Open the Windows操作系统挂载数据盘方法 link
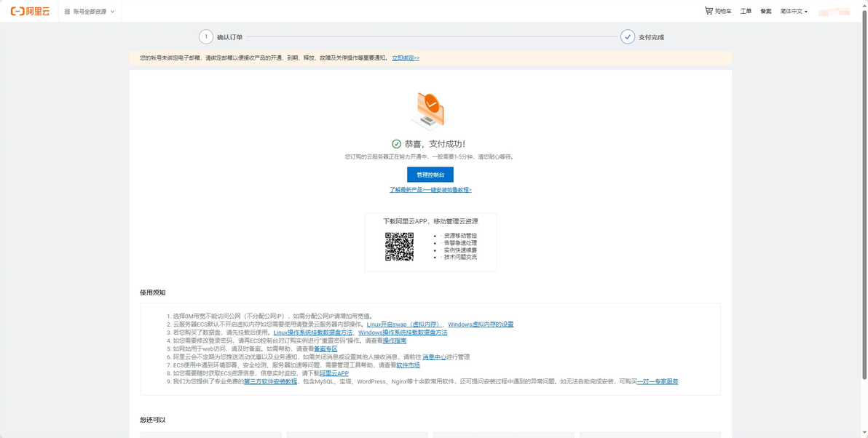Image resolution: width=868 pixels, height=438 pixels. coord(403,333)
